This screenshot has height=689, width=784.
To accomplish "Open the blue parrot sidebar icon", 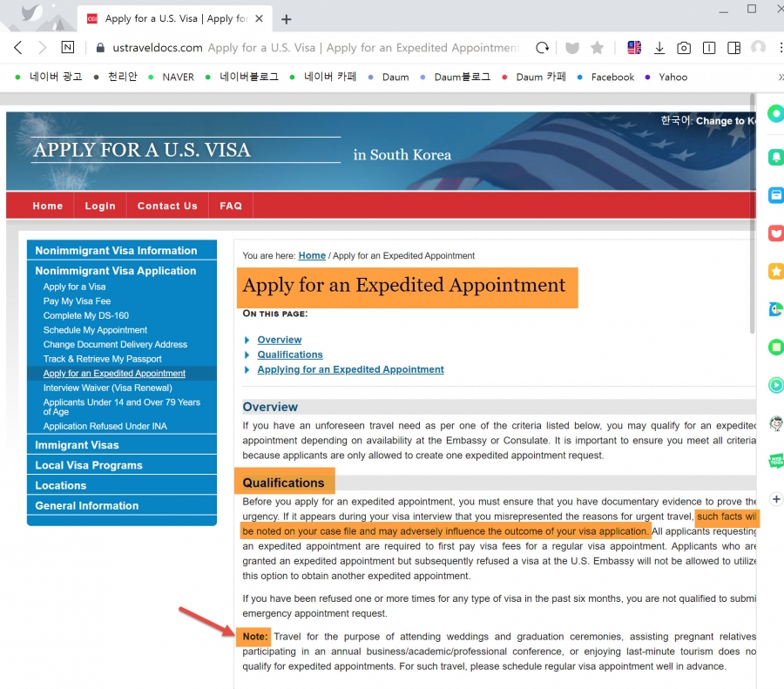I will 775,309.
